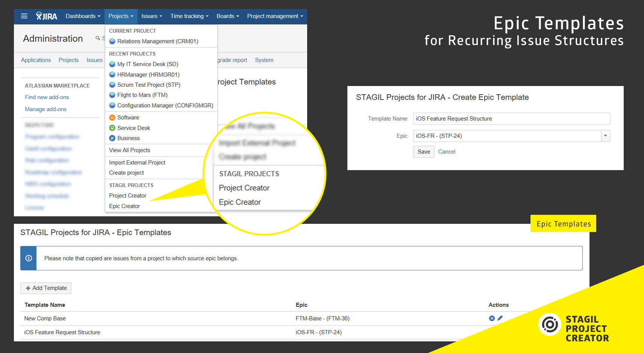Click the Epic combo box field
The height and width of the screenshot is (353, 644).
tap(512, 136)
